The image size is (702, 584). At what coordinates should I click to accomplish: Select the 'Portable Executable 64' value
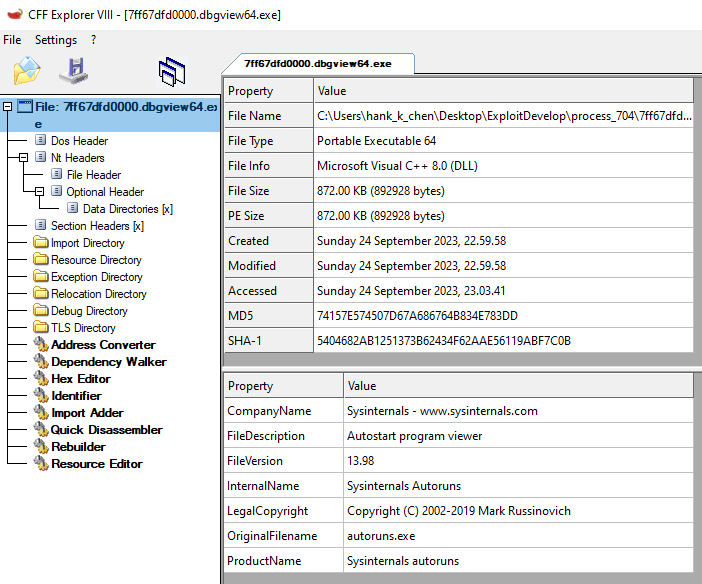point(503,141)
